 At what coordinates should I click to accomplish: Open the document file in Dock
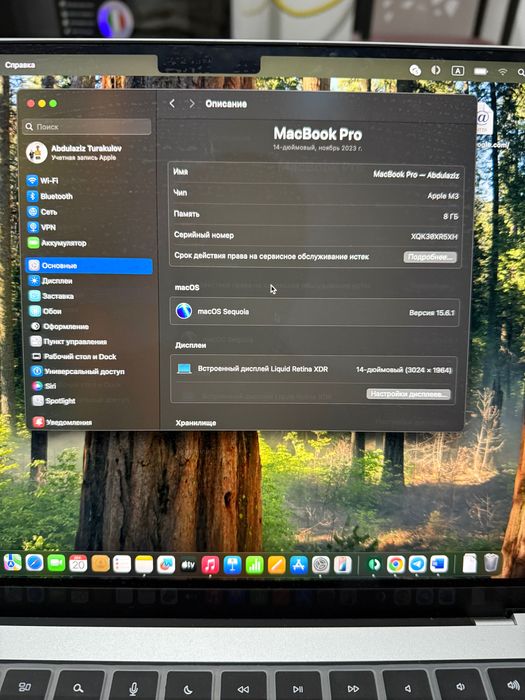tap(469, 563)
